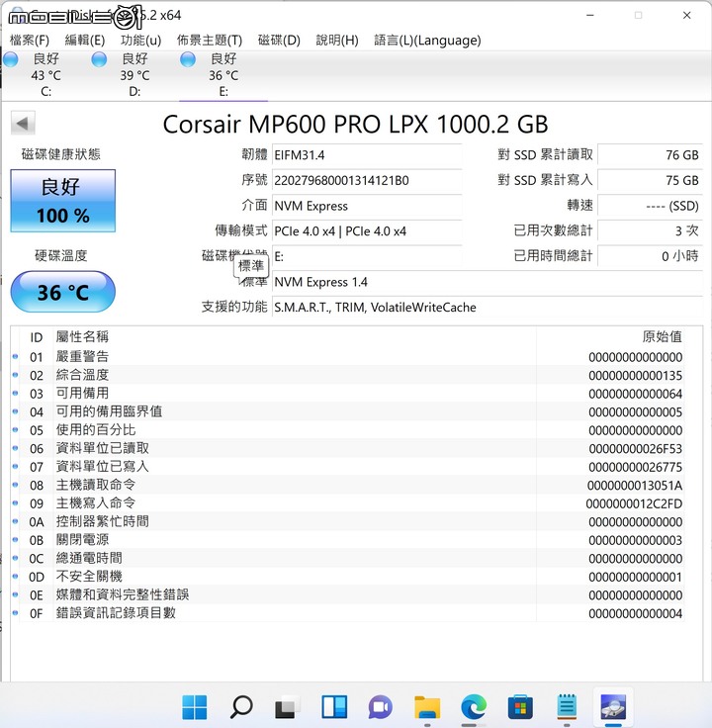Click the status dot beside row 01
712x728 pixels.
point(15,356)
